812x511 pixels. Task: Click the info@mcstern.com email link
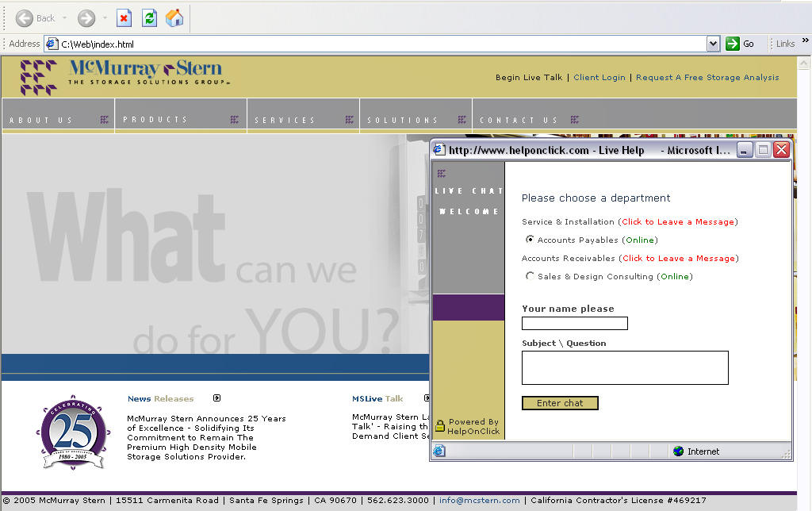pos(480,500)
